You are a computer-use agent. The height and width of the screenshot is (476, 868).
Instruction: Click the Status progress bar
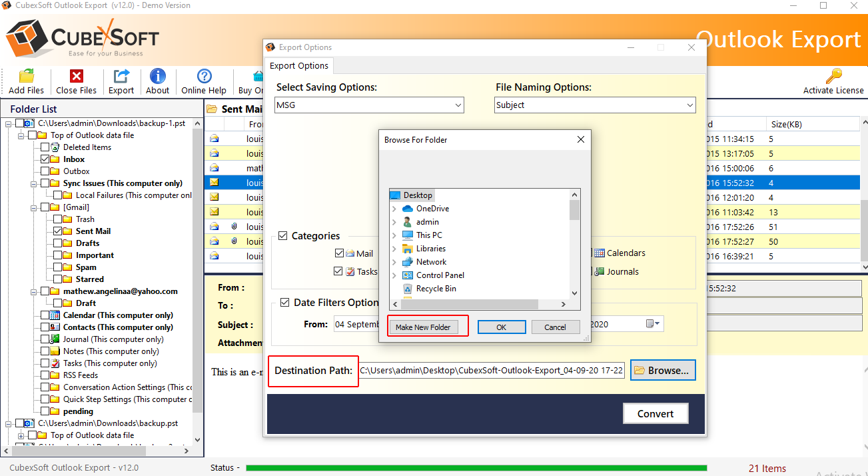coord(476,468)
